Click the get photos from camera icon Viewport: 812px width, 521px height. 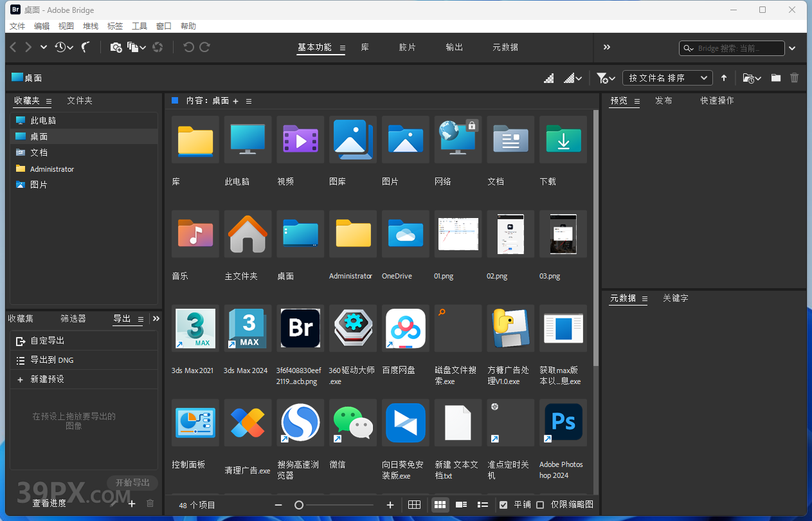116,47
